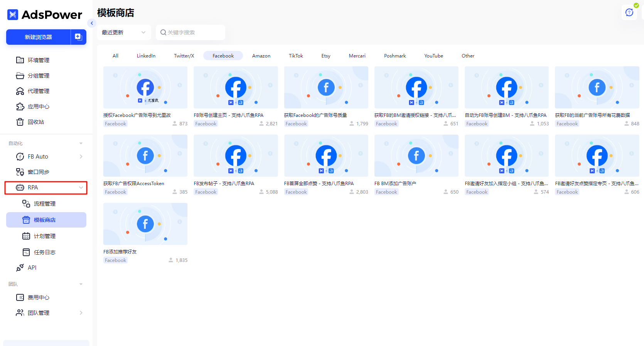Screen dimensions: 644x346
Task: Collapse the sidebar with the arrow button
Action: pos(92,23)
